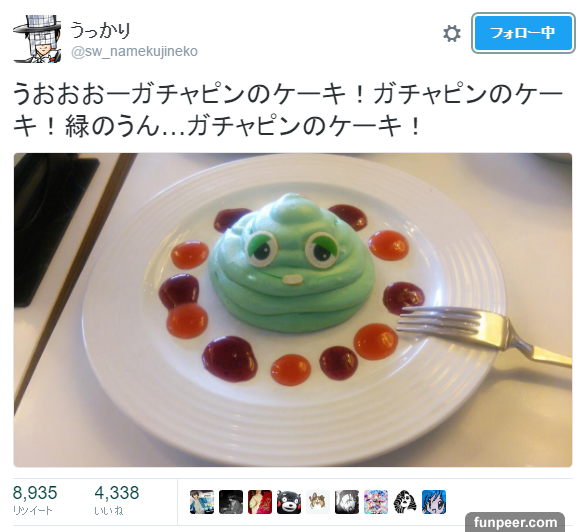The image size is (585, 532).
Task: Open the colorful pink anime group avatar
Action: tap(376, 502)
